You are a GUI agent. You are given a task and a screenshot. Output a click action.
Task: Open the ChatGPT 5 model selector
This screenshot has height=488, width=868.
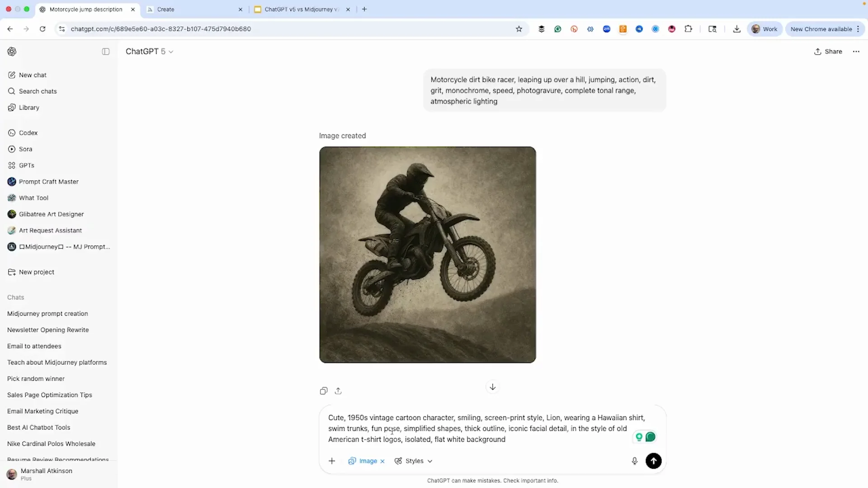coord(150,52)
